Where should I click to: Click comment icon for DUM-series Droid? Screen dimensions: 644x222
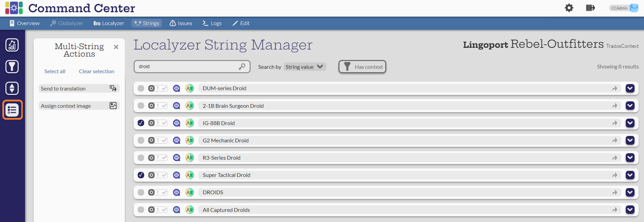(x=176, y=88)
